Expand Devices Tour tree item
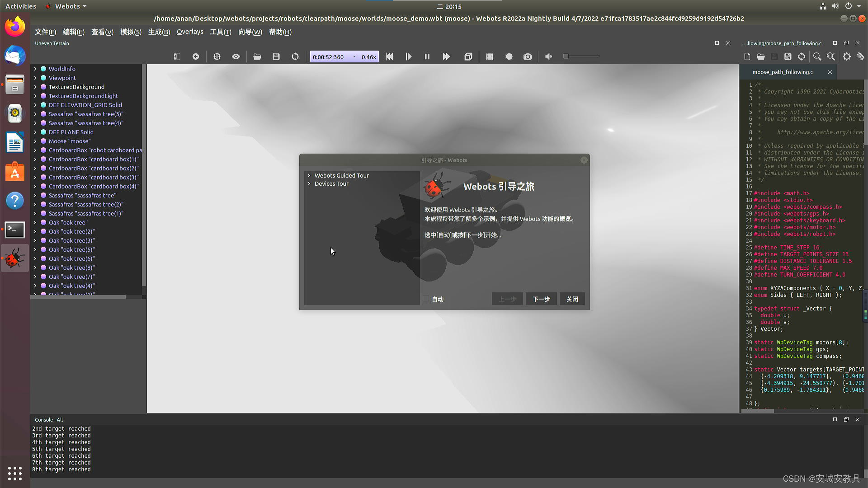The height and width of the screenshot is (488, 868). point(309,183)
